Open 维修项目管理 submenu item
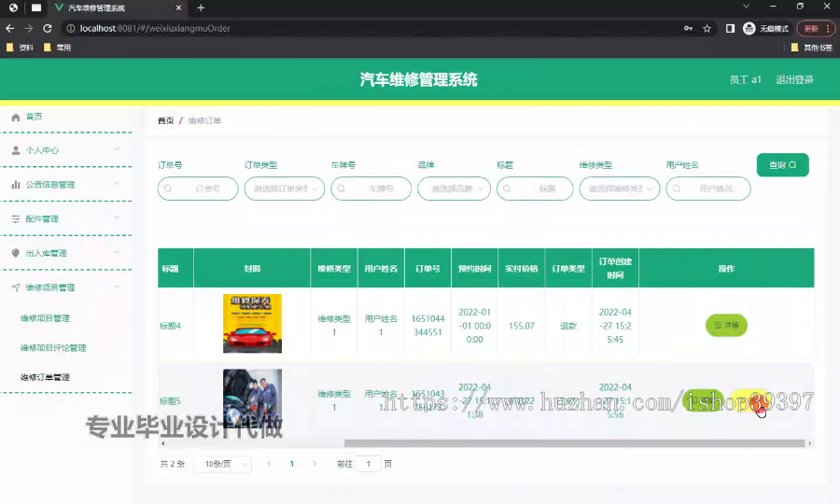840x504 pixels. [45, 318]
